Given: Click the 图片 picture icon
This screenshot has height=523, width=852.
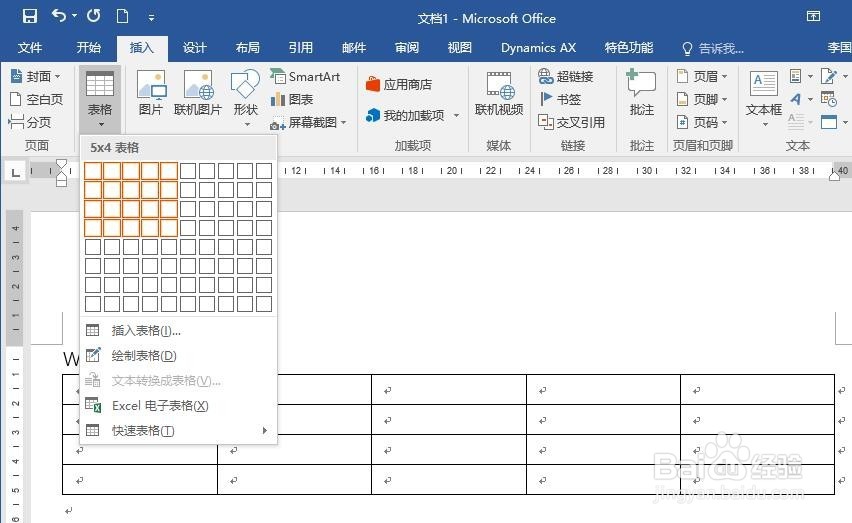Looking at the screenshot, I should (x=151, y=92).
